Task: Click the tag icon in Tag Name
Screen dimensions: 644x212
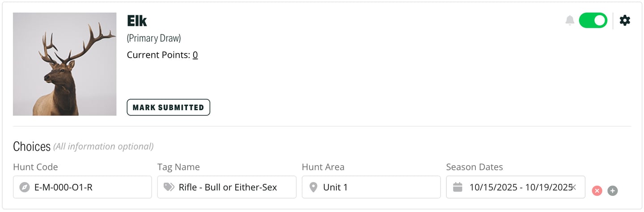Action: pyautogui.click(x=169, y=187)
